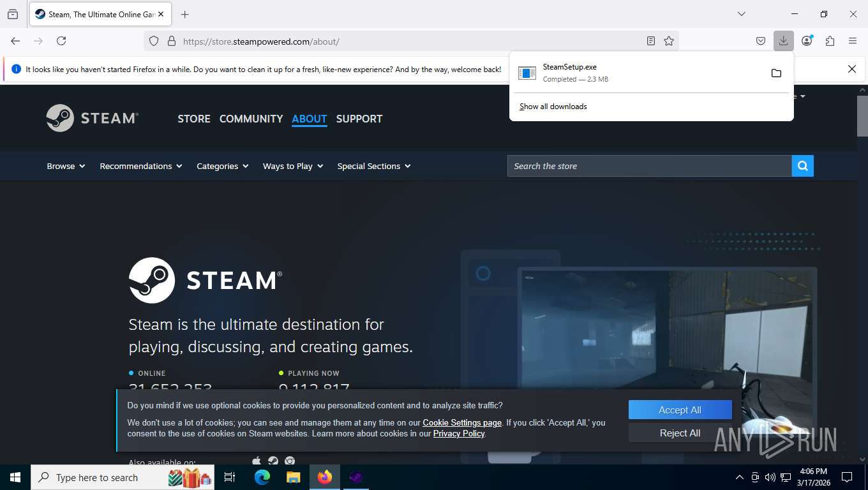868x490 pixels.
Task: Open the Cookie Settings page link
Action: click(x=462, y=422)
